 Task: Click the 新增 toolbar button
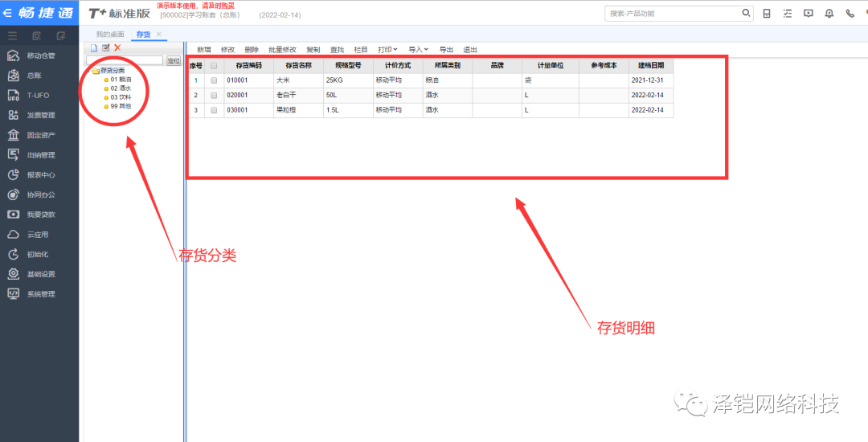pos(203,49)
